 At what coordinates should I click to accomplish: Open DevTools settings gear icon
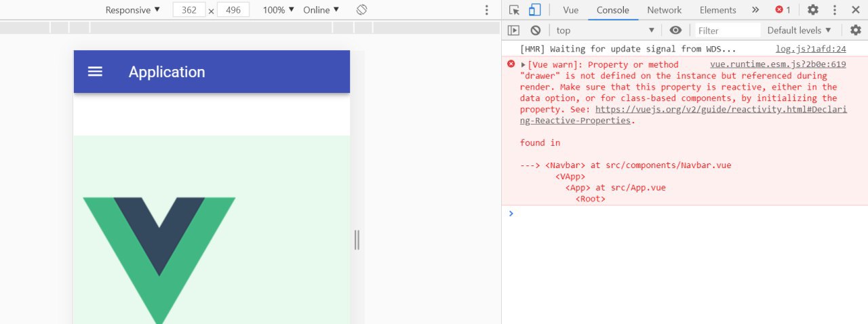[x=813, y=10]
